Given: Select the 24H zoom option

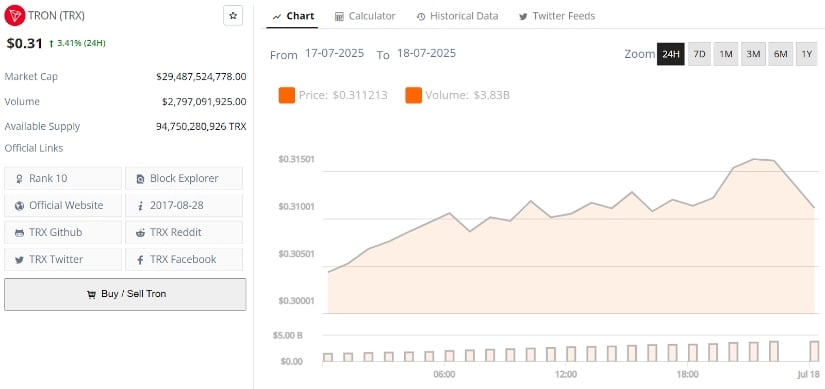Looking at the screenshot, I should pos(671,54).
